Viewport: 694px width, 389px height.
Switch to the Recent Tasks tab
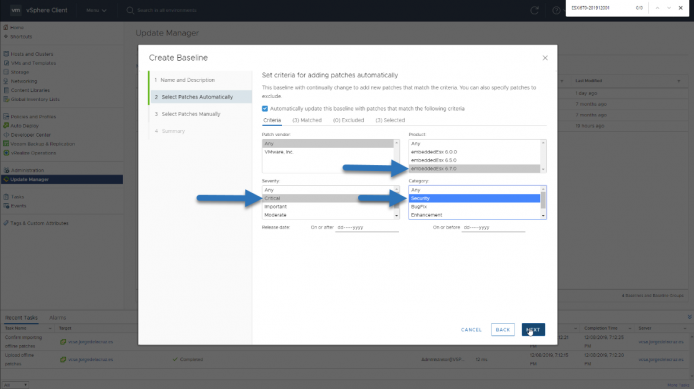pyautogui.click(x=21, y=318)
